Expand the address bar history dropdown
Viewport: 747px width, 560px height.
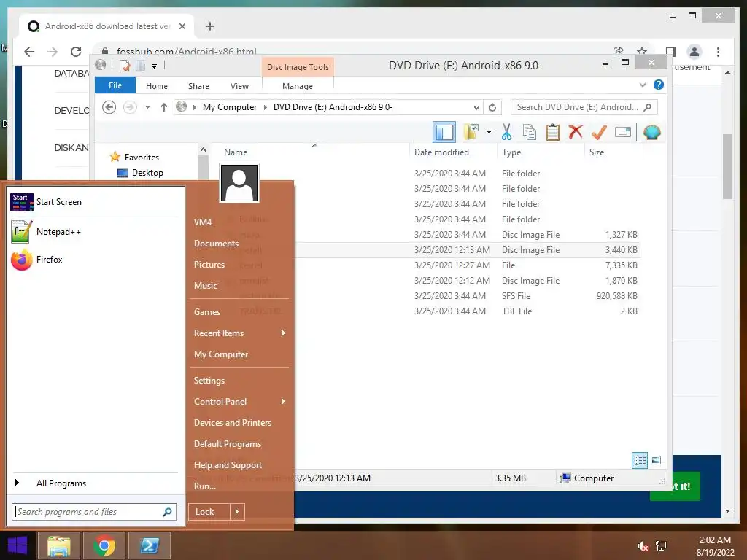476,107
